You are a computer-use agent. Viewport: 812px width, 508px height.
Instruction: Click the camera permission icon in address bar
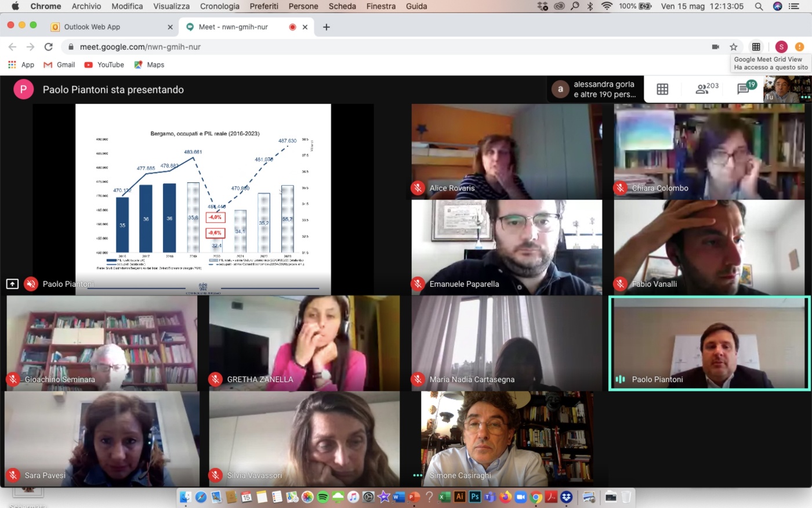click(x=715, y=47)
